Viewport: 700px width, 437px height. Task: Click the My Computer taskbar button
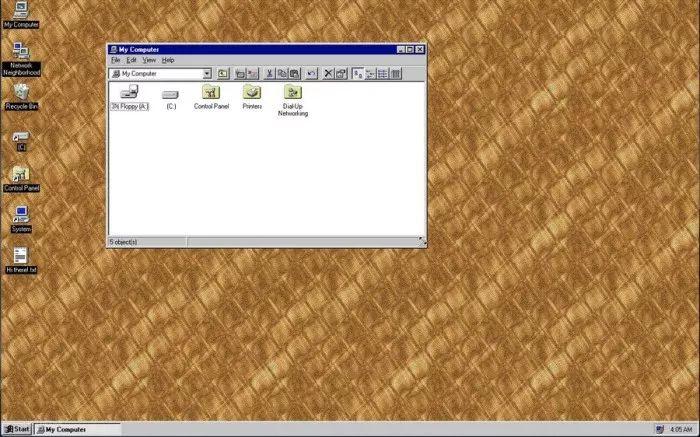(x=78, y=429)
